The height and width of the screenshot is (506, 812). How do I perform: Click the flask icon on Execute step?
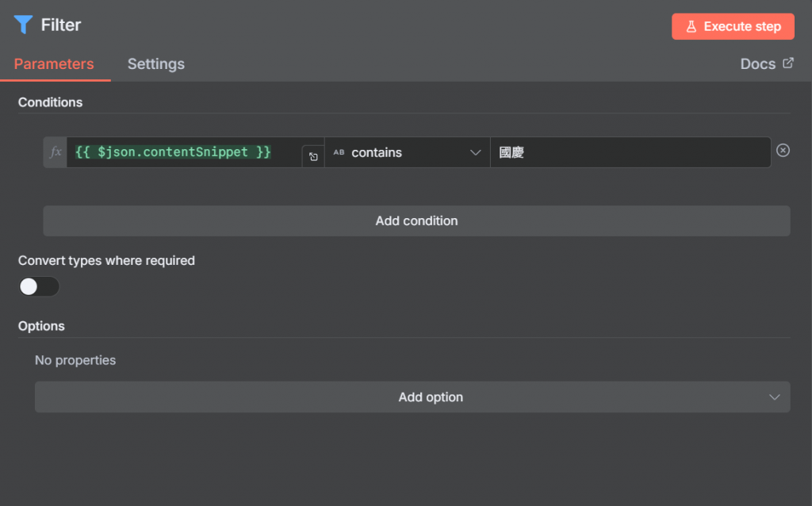pos(691,26)
